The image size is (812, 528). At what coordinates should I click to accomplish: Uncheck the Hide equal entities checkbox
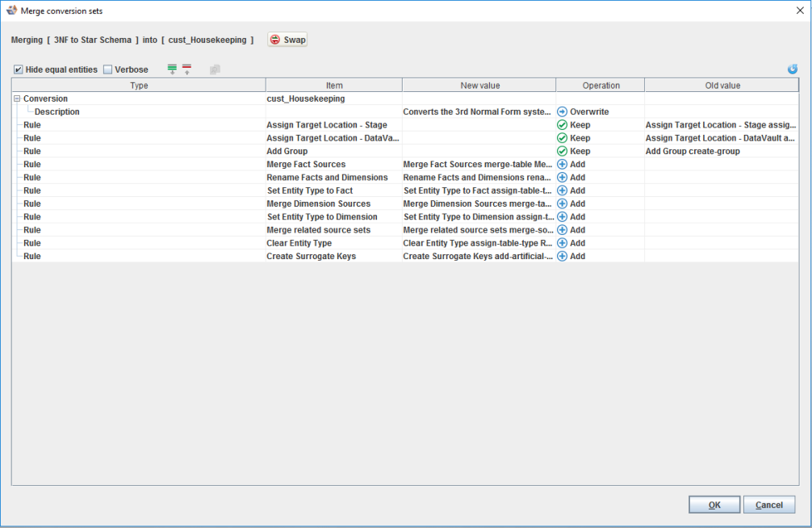(19, 69)
